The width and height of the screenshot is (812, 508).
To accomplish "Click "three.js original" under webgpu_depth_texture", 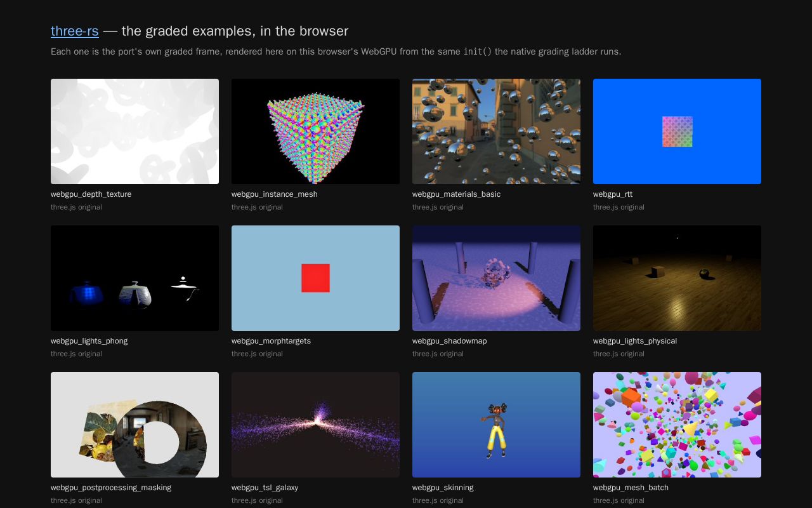I will click(x=76, y=207).
